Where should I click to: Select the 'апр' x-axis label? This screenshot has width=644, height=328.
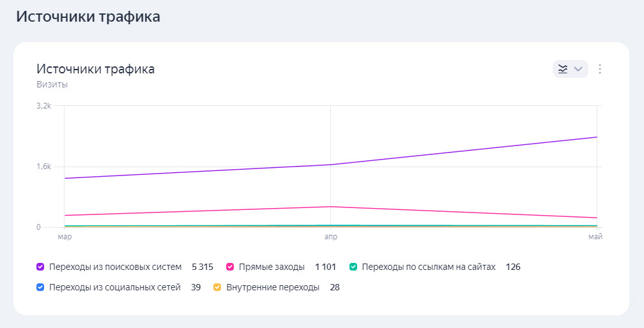click(x=330, y=237)
